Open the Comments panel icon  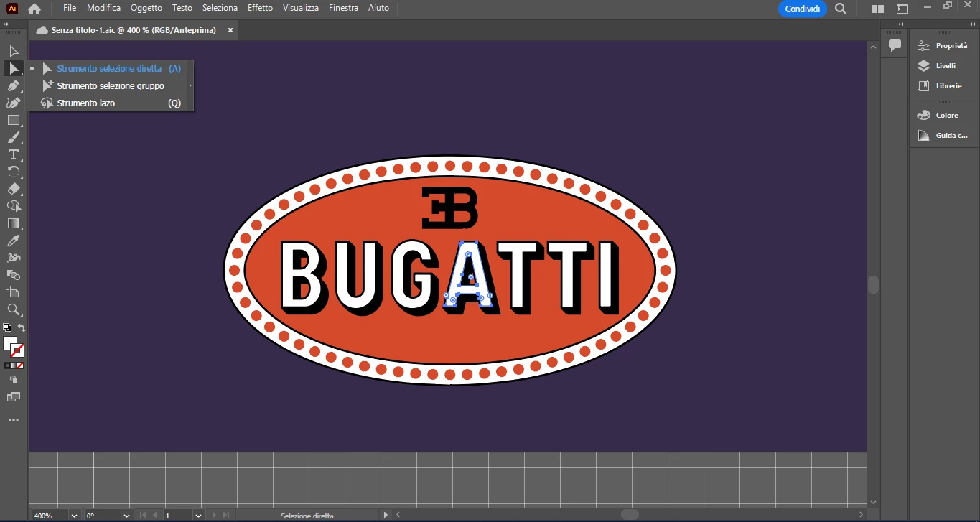coord(895,45)
